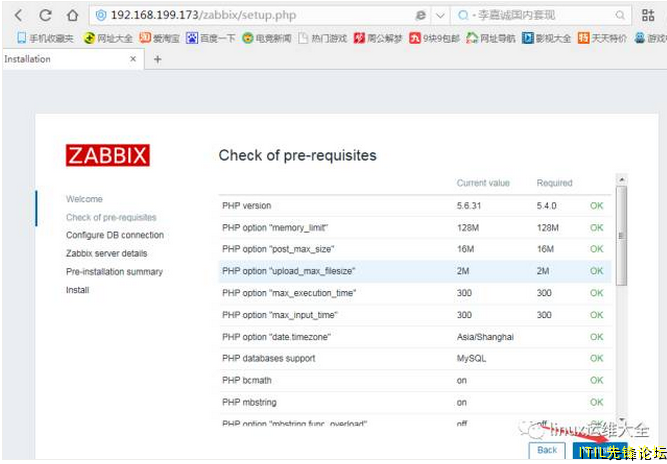Viewport: 667px width, 464px height.
Task: Open the 热门游戏 bookmark
Action: tap(322, 38)
